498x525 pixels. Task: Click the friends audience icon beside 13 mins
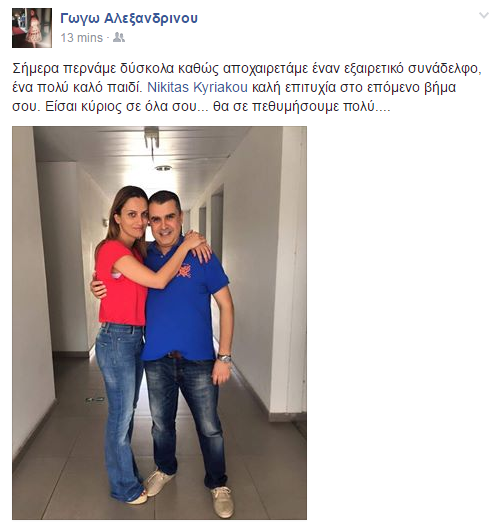(x=119, y=38)
